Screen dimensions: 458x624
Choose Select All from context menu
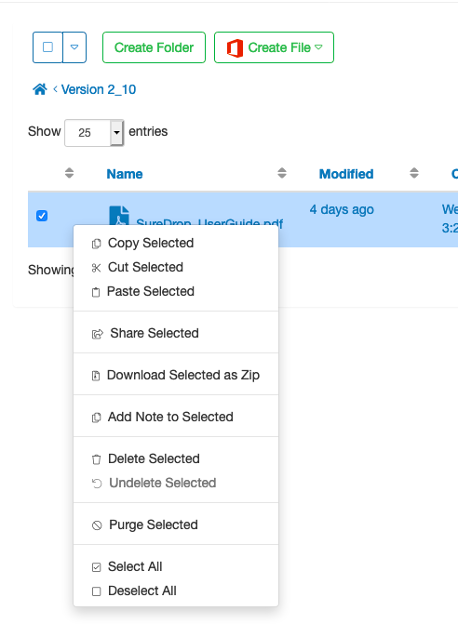click(176, 566)
